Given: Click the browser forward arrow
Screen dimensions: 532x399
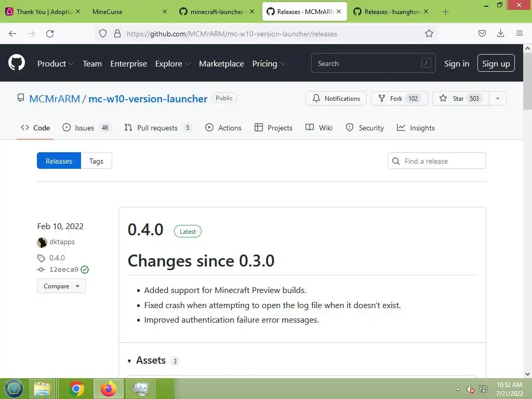Looking at the screenshot, I should tap(31, 34).
